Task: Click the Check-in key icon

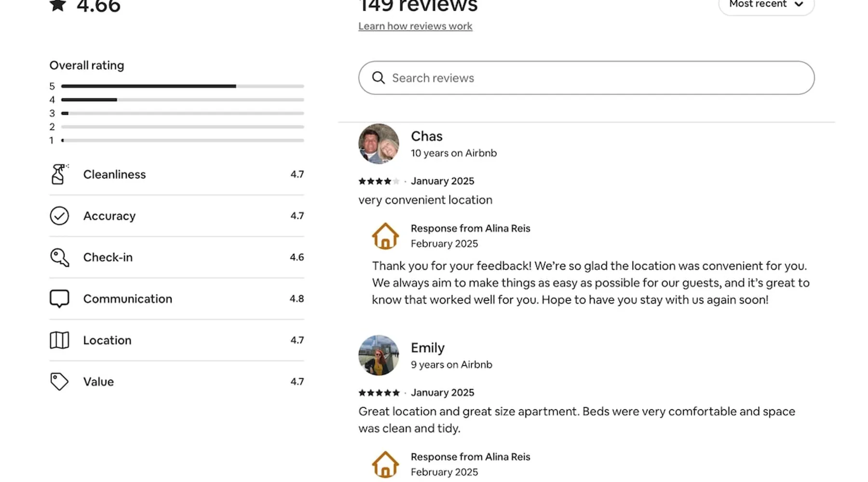Action: [x=59, y=257]
